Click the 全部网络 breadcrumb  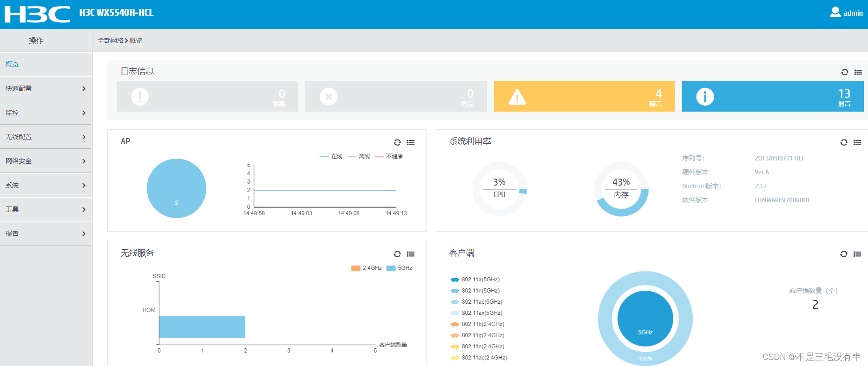click(x=111, y=40)
